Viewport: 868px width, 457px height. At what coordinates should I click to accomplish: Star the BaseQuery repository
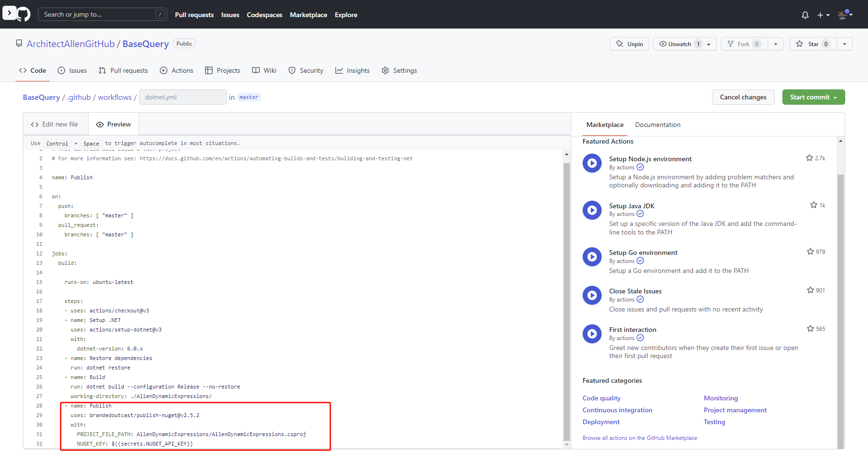pos(813,44)
